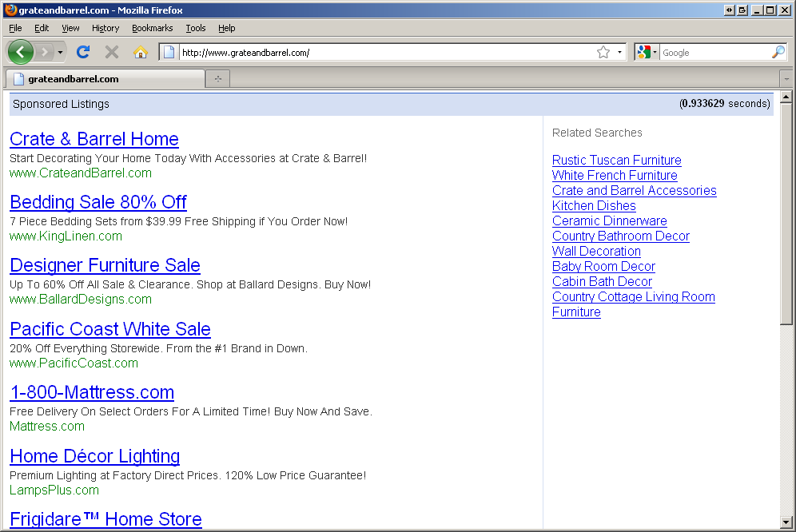The image size is (796, 532).
Task: Click the Mattress.com green URL text
Action: 47,427
